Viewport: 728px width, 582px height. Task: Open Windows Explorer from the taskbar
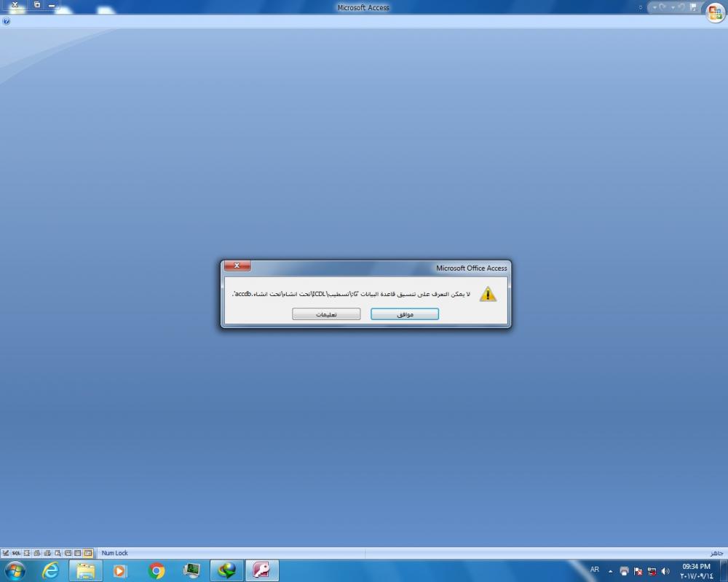[85, 570]
